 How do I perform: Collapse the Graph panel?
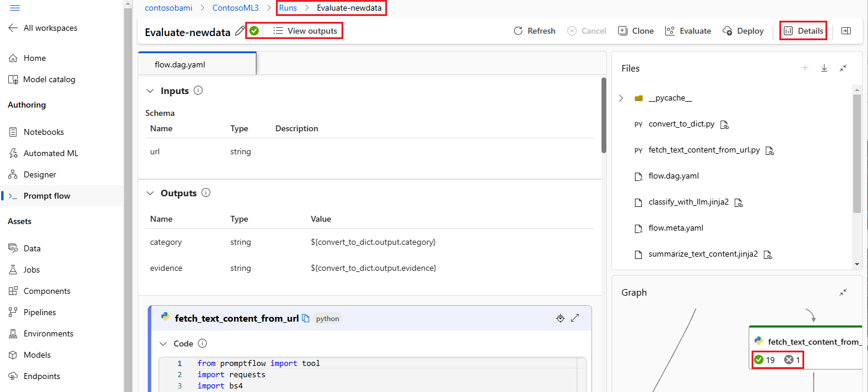[x=843, y=292]
